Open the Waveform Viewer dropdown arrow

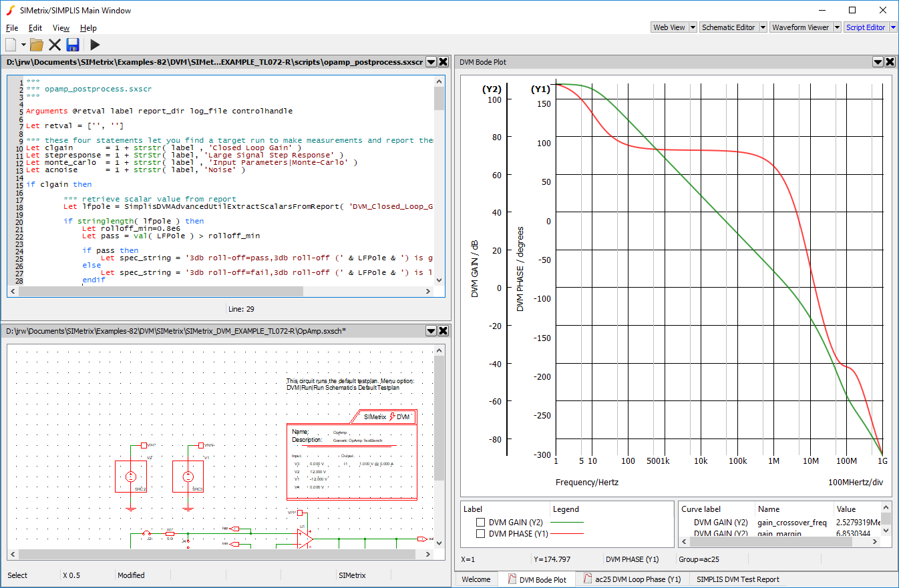coord(836,27)
